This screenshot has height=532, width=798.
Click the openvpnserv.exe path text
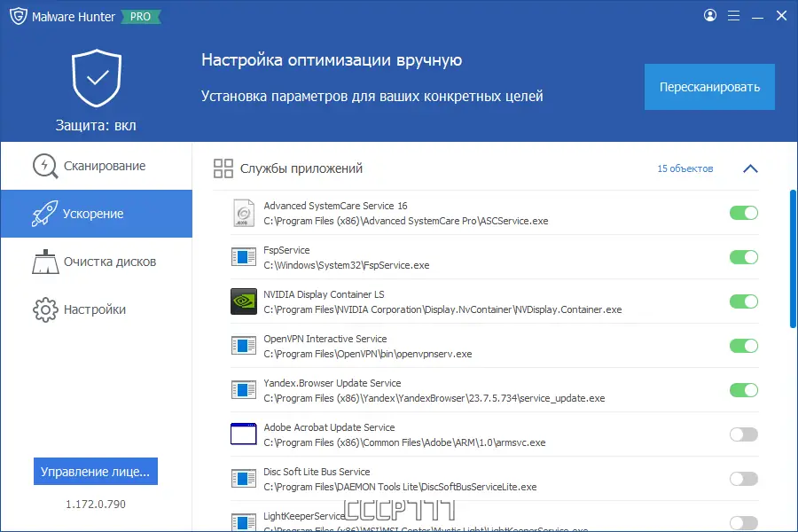tap(367, 354)
